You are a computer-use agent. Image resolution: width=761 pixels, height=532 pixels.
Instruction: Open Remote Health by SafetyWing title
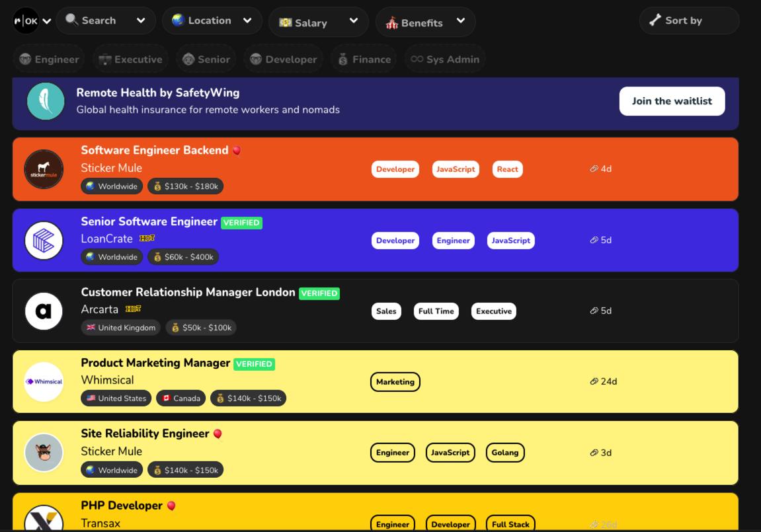[x=158, y=93]
